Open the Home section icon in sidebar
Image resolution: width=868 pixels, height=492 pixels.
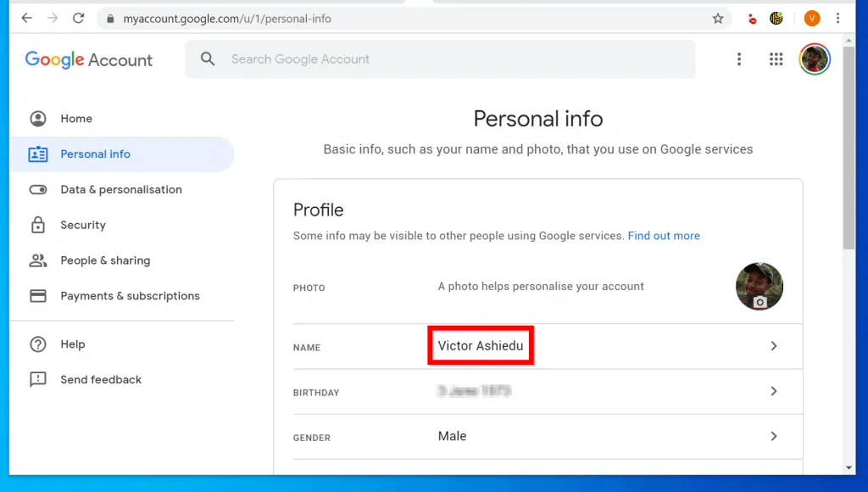38,119
